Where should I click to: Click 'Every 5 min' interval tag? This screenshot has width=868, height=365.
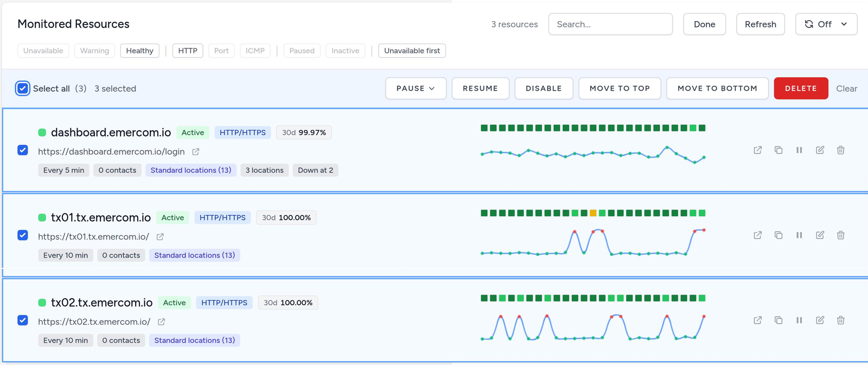coord(64,170)
